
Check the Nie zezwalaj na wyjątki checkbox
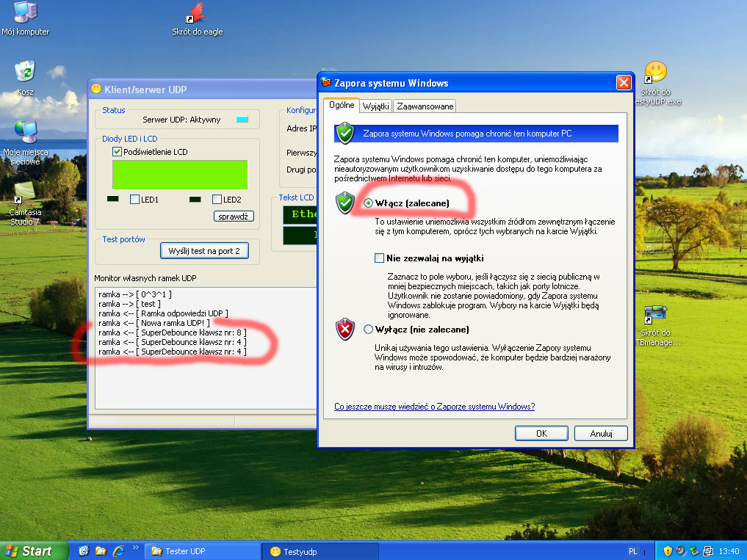pyautogui.click(x=379, y=258)
